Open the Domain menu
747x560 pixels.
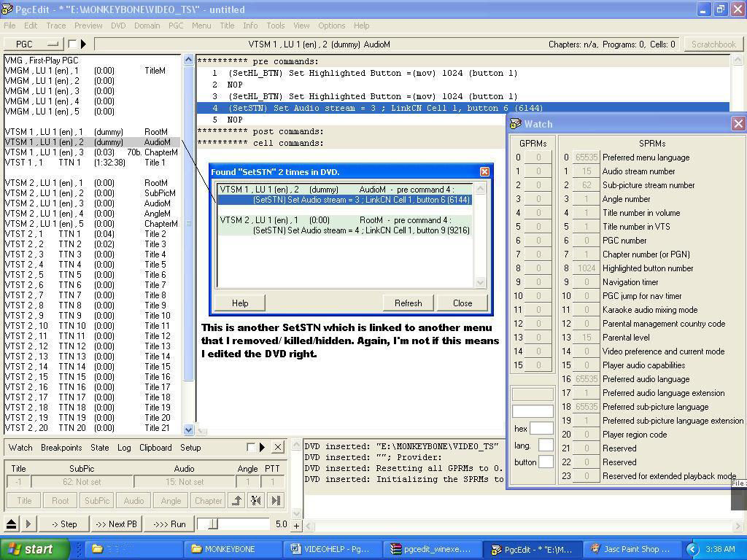pos(147,26)
